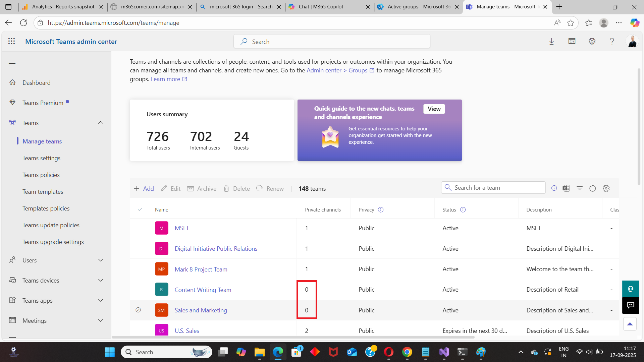644x362 pixels.
Task: Expand the Teams devices section
Action: coord(101,280)
